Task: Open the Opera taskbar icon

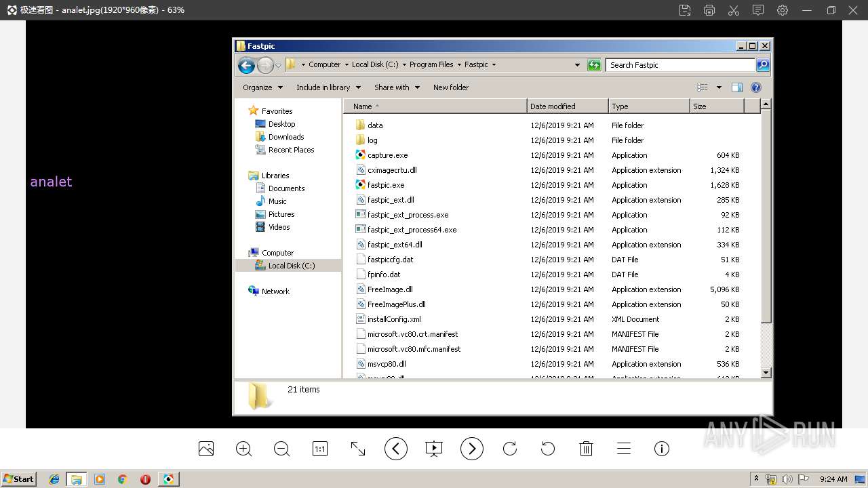Action: coord(145,479)
